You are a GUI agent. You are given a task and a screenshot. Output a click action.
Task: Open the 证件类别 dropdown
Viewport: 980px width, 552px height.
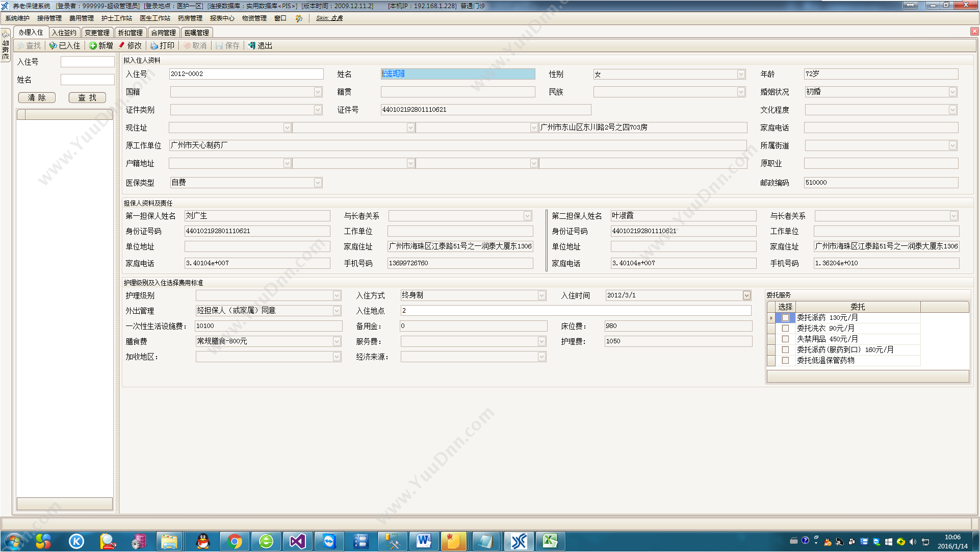318,110
